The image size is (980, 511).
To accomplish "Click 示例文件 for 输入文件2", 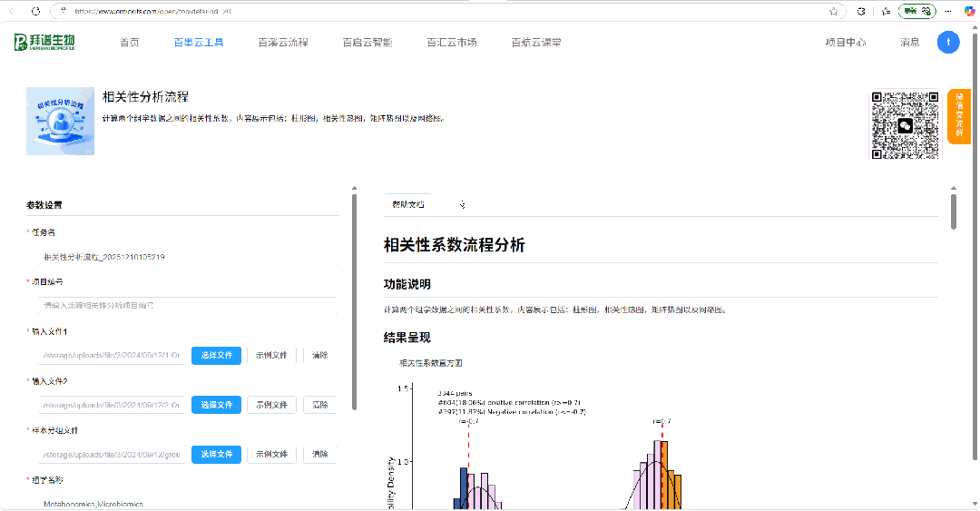I will tap(271, 404).
